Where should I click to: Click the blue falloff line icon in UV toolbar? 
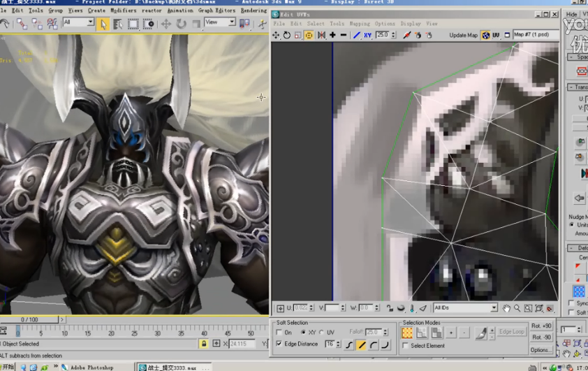pyautogui.click(x=357, y=35)
